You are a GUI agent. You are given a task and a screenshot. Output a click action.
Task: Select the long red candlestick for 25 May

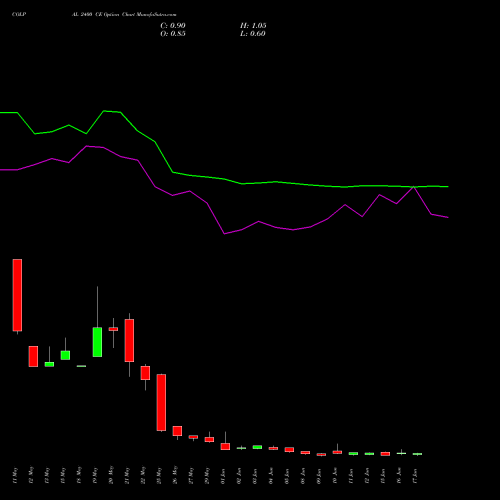(x=161, y=402)
